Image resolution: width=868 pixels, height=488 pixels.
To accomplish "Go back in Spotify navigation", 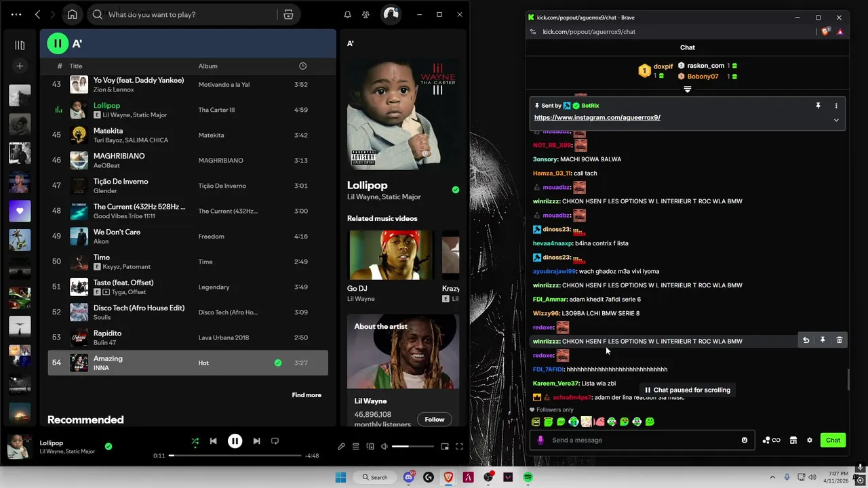I will [38, 14].
